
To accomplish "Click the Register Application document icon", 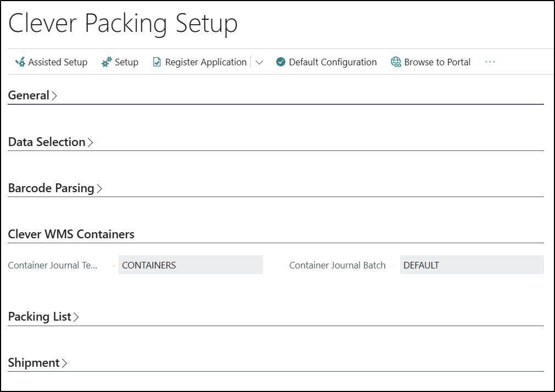I will (x=157, y=62).
